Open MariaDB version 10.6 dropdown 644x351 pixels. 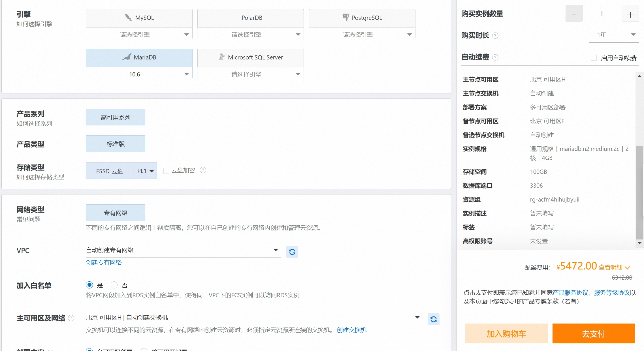click(139, 74)
